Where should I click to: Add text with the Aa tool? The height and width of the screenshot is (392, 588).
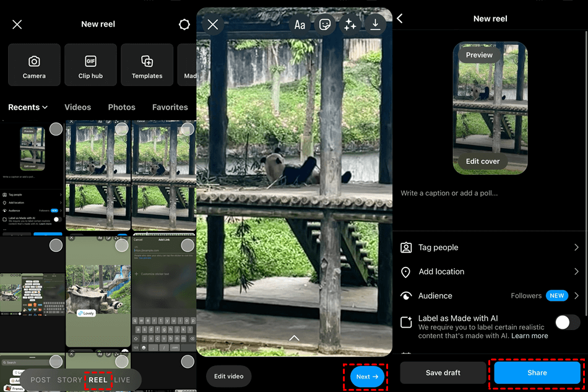pos(300,25)
